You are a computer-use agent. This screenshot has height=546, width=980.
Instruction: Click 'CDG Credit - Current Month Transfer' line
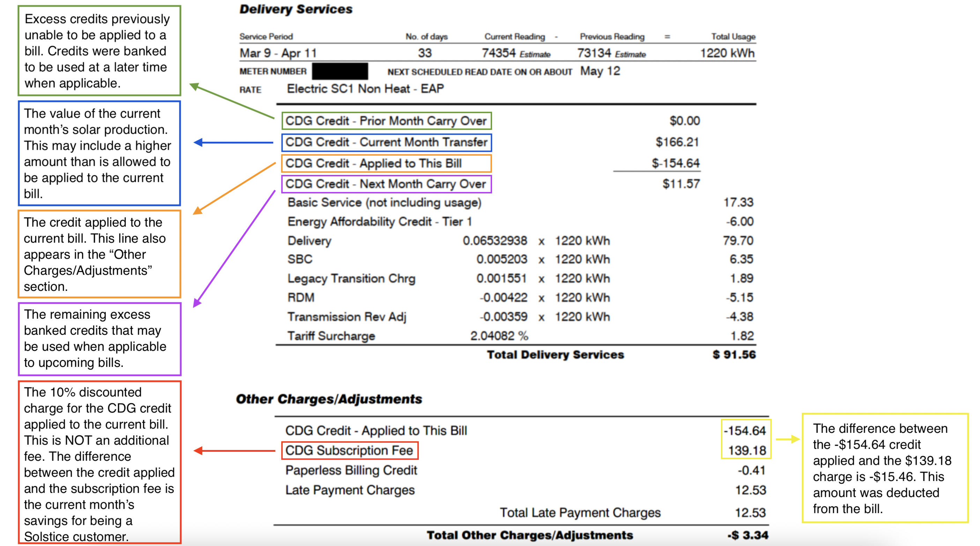(386, 142)
